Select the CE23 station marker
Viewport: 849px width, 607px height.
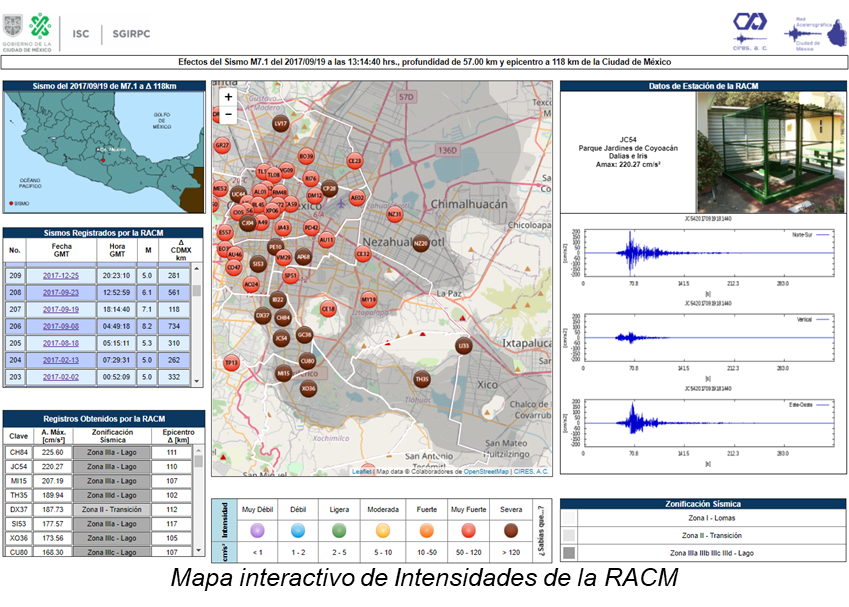tap(354, 160)
